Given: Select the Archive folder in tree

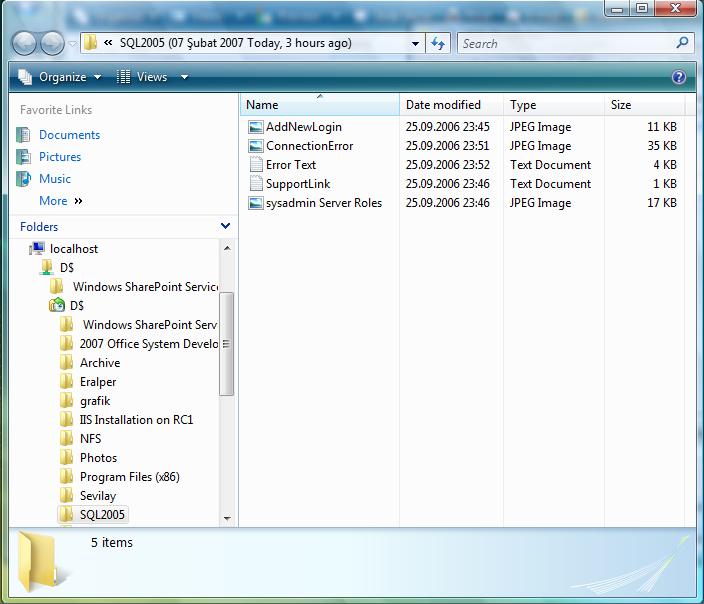Looking at the screenshot, I should pyautogui.click(x=100, y=363).
